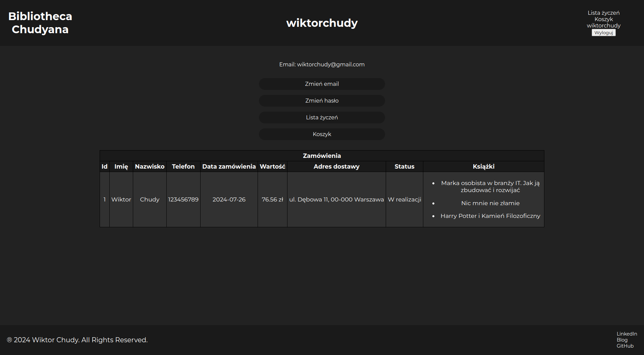Image resolution: width=644 pixels, height=355 pixels.
Task: Click the Wartość column header
Action: (x=272, y=166)
